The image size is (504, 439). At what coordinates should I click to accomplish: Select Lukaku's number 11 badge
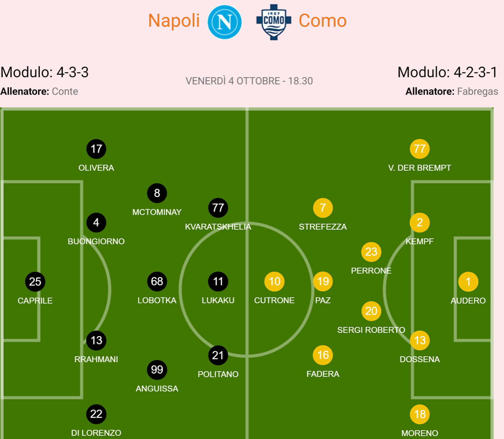[x=218, y=281]
